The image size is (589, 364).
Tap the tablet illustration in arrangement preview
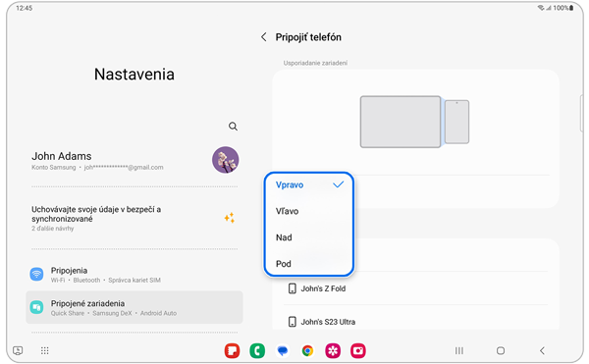401,122
